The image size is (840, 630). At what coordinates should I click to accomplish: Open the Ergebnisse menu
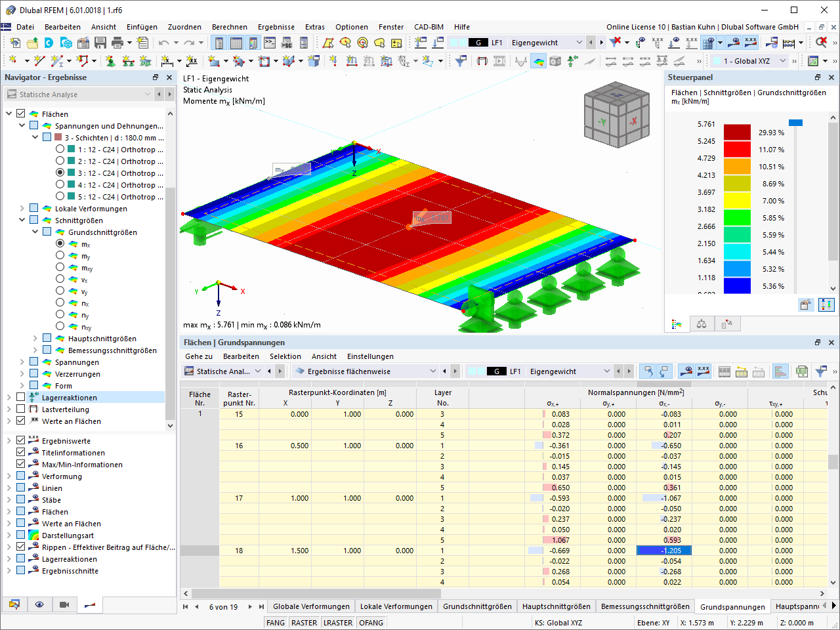click(276, 27)
